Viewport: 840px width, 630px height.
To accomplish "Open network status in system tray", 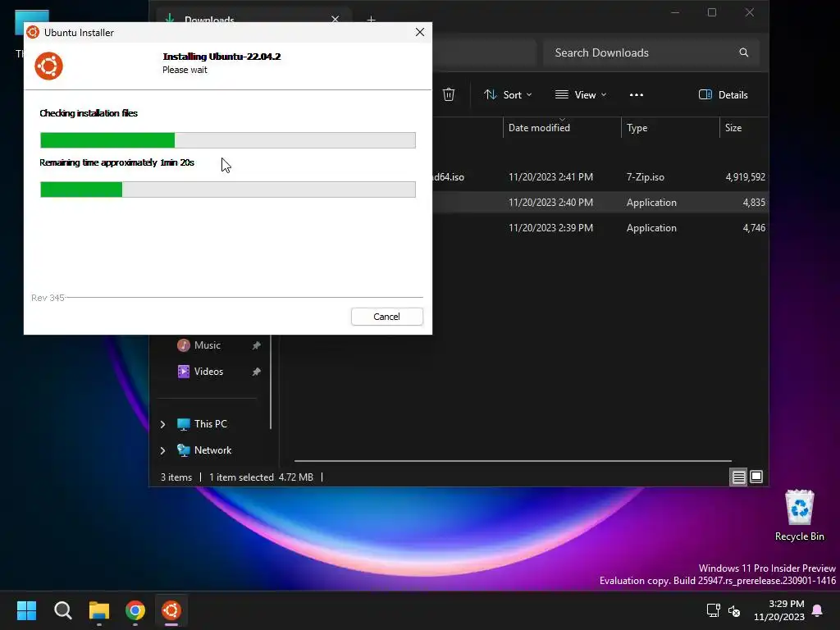I will pos(713,610).
